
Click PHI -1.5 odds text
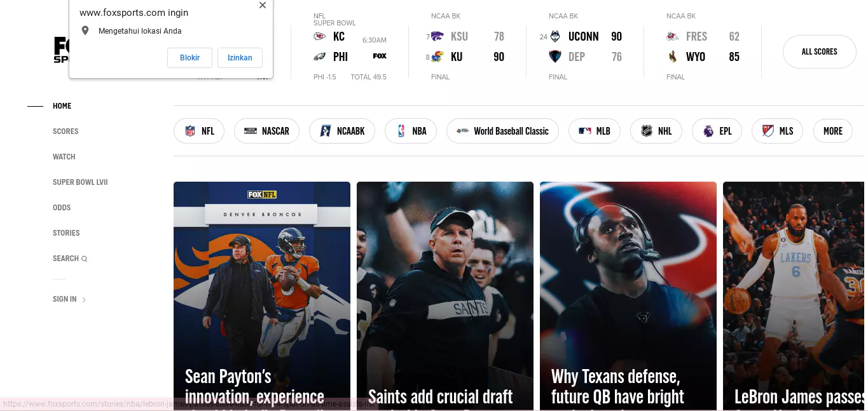coord(325,77)
